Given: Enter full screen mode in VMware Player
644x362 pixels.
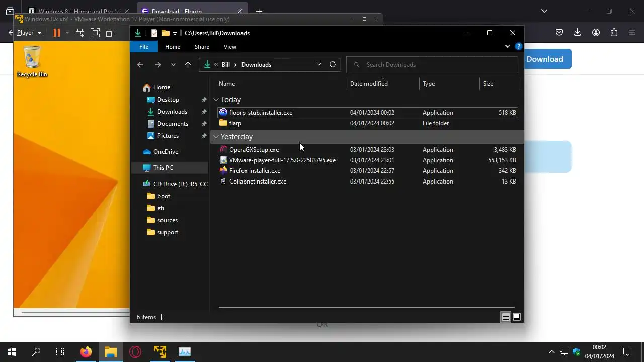Looking at the screenshot, I should point(95,33).
